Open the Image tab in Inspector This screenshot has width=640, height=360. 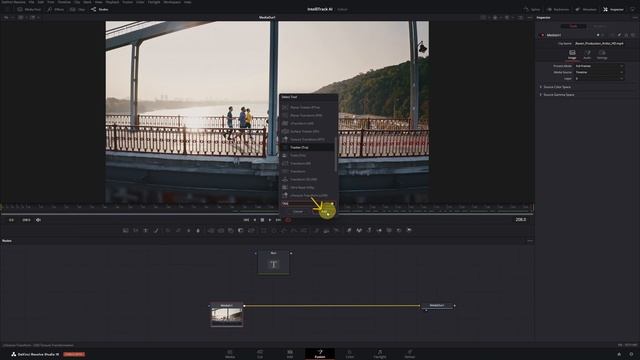pyautogui.click(x=572, y=55)
